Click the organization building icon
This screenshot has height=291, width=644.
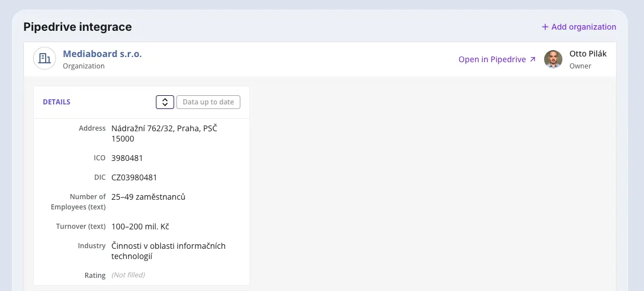pyautogui.click(x=45, y=58)
